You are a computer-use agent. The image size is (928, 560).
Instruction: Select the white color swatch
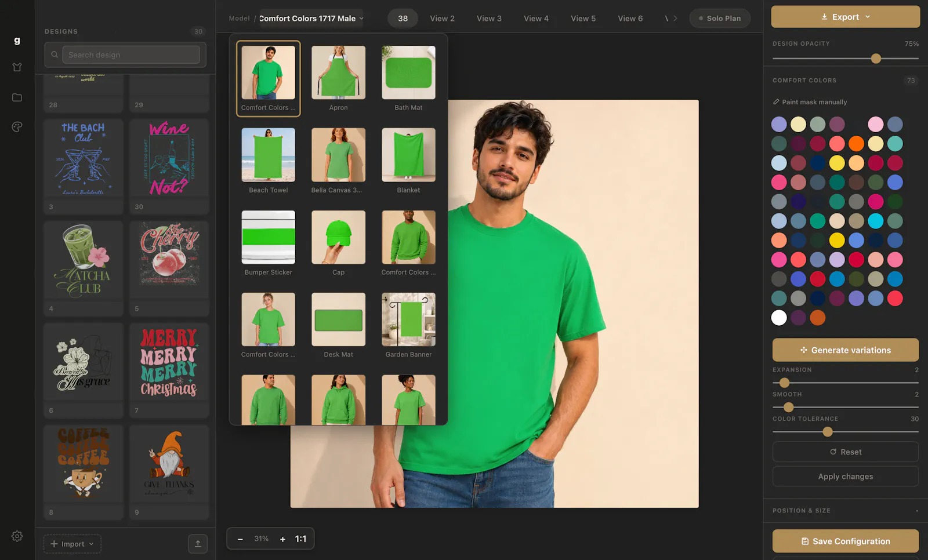point(779,318)
